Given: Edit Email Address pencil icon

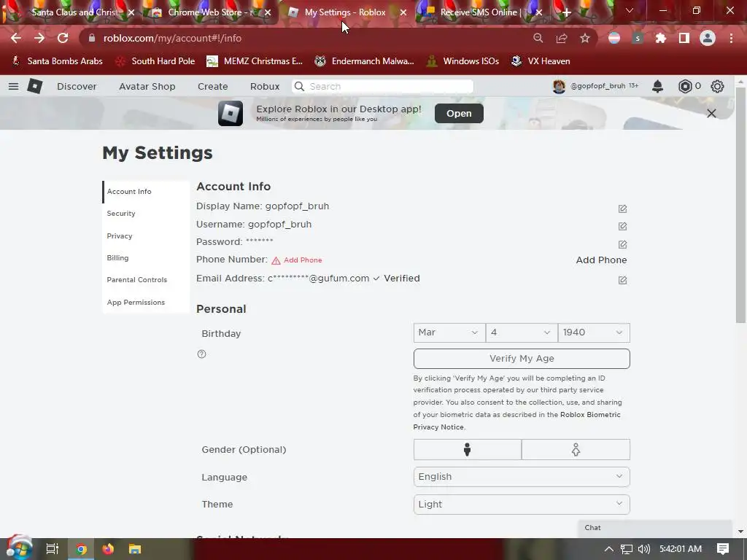Looking at the screenshot, I should (x=622, y=280).
